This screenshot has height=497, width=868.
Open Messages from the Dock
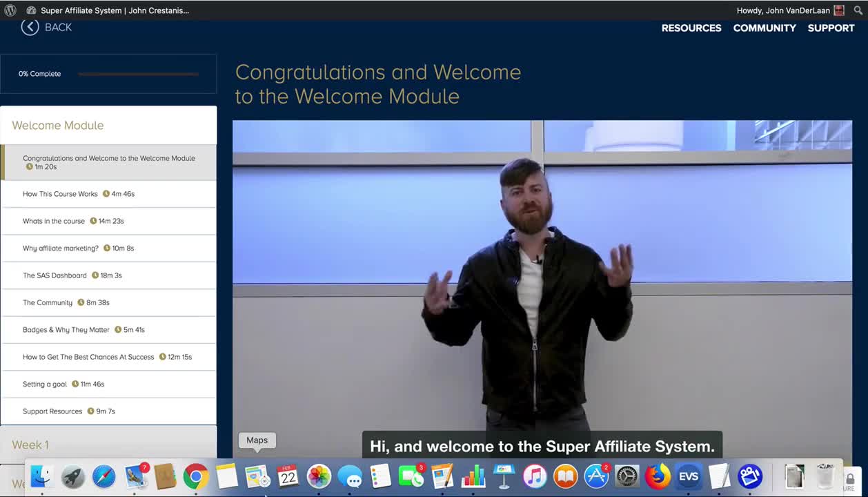(350, 476)
